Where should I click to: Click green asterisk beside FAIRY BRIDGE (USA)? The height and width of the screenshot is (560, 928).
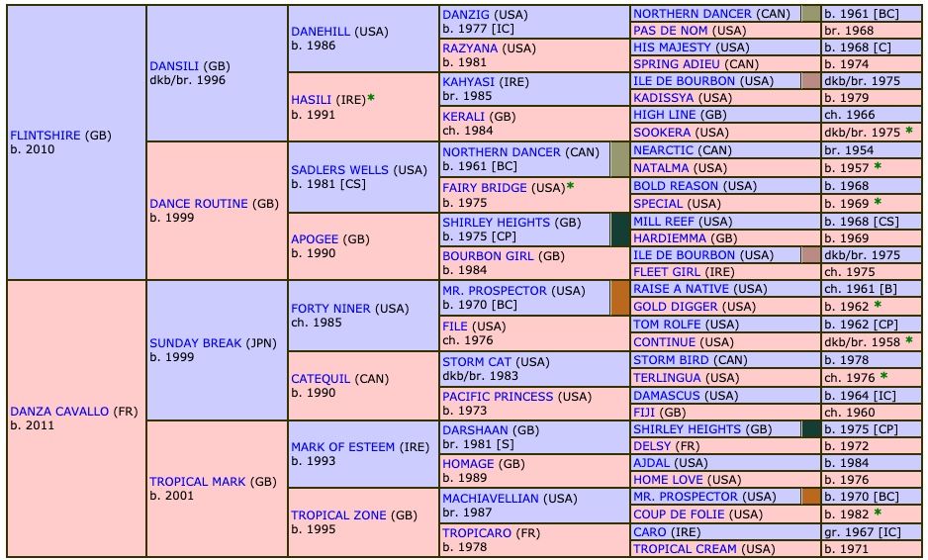click(571, 186)
